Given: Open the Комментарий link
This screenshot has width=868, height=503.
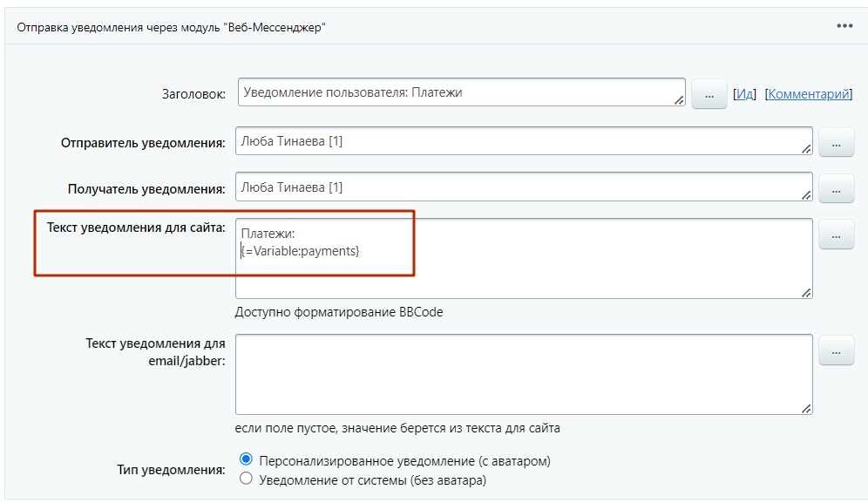Looking at the screenshot, I should coord(810,93).
